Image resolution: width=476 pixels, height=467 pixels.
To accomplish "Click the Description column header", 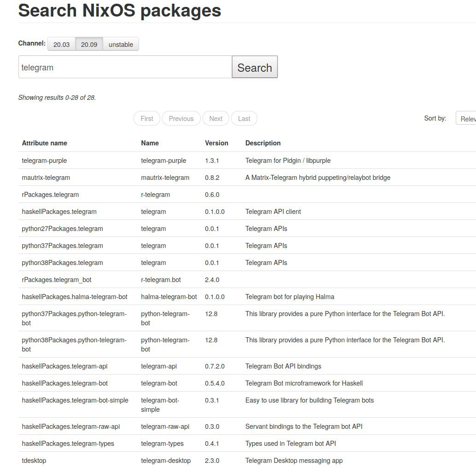I will click(263, 143).
